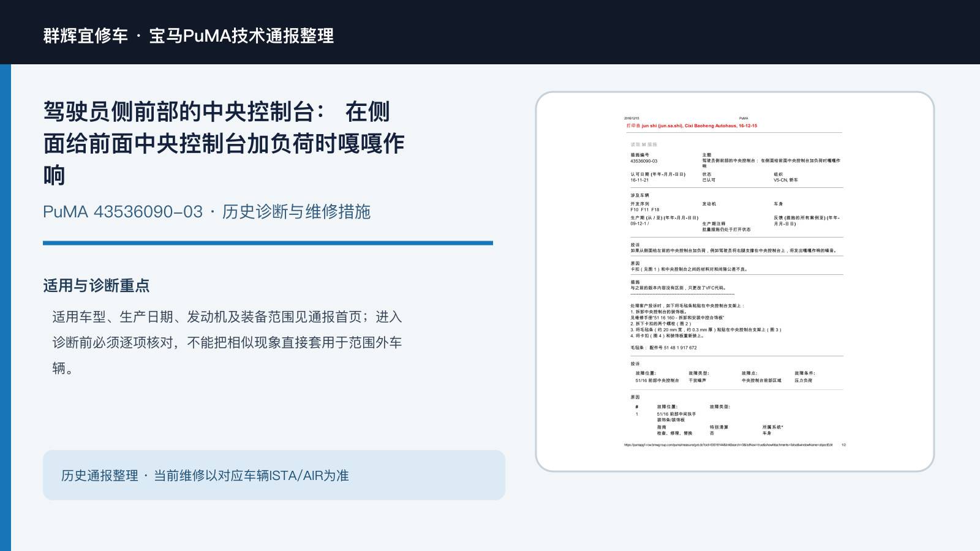This screenshot has width=980, height=551.
Task: Click the PuMA document page thumbnail
Action: click(734, 282)
